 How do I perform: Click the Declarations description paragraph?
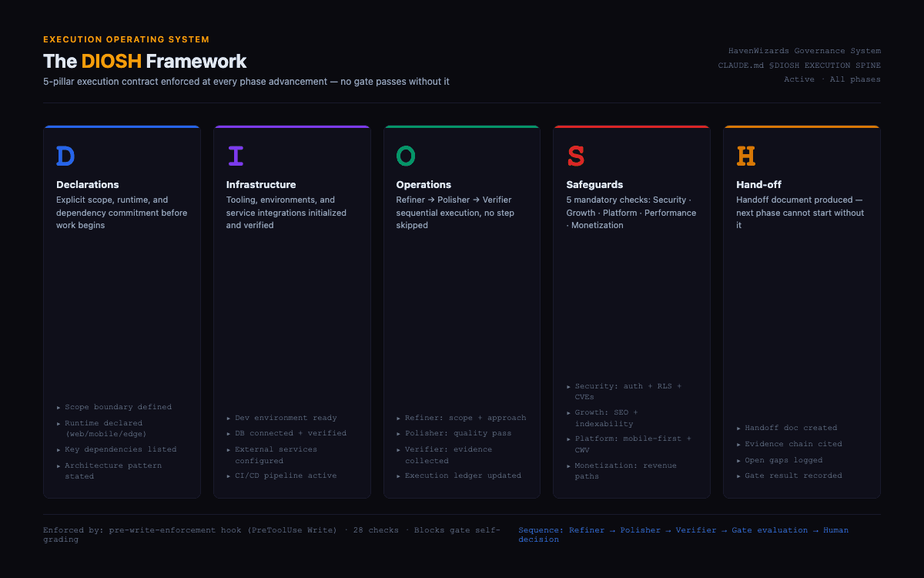[x=122, y=213]
